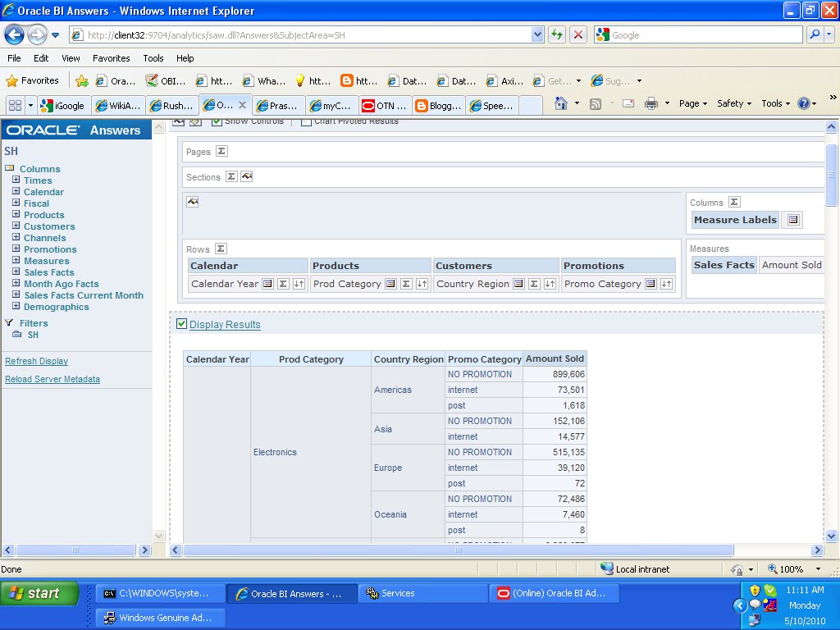Click the Quick Tabs grid icon

pyautogui.click(x=15, y=105)
